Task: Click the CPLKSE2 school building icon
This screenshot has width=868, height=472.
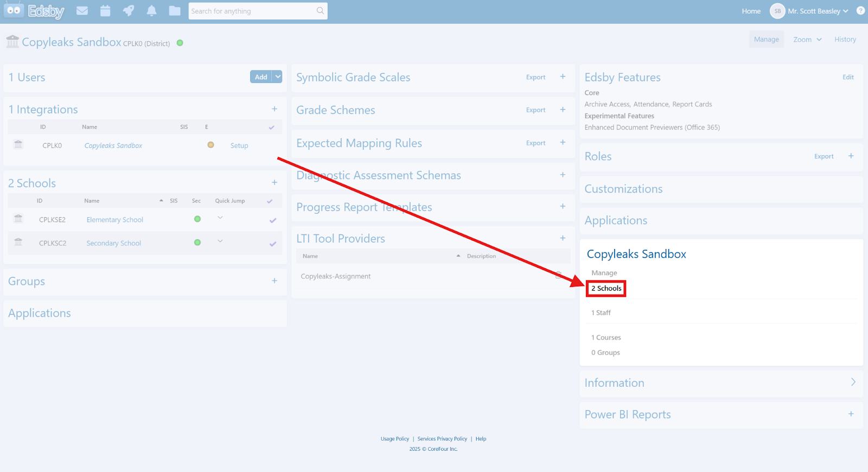Action: pos(18,218)
